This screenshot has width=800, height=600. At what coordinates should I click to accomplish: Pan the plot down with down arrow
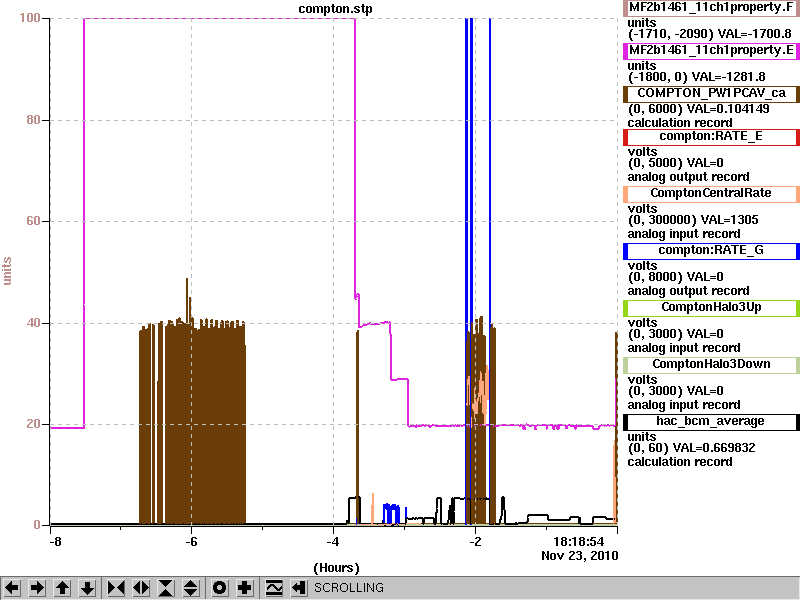click(88, 588)
